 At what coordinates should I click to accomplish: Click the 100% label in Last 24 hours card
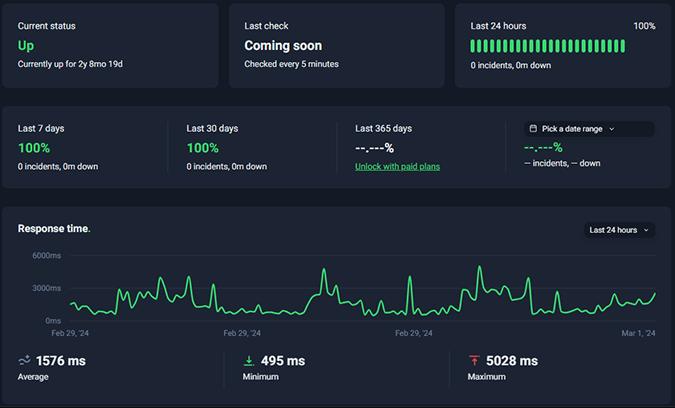click(644, 26)
